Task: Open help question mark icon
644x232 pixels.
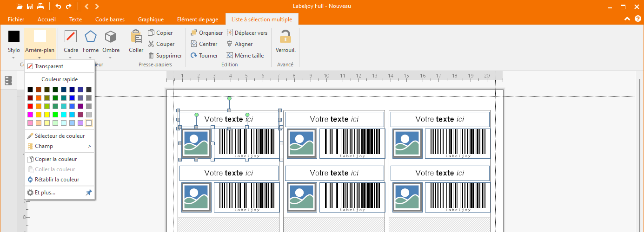Action: (x=637, y=19)
